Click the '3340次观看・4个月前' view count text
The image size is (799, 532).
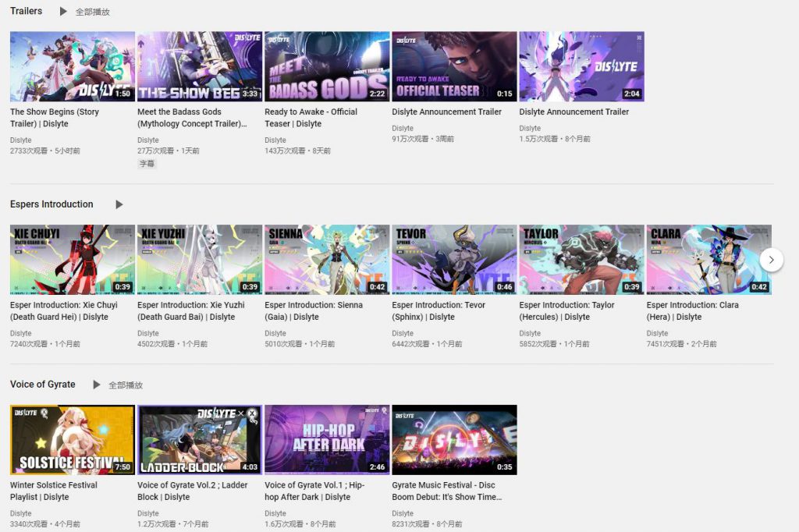(x=44, y=524)
